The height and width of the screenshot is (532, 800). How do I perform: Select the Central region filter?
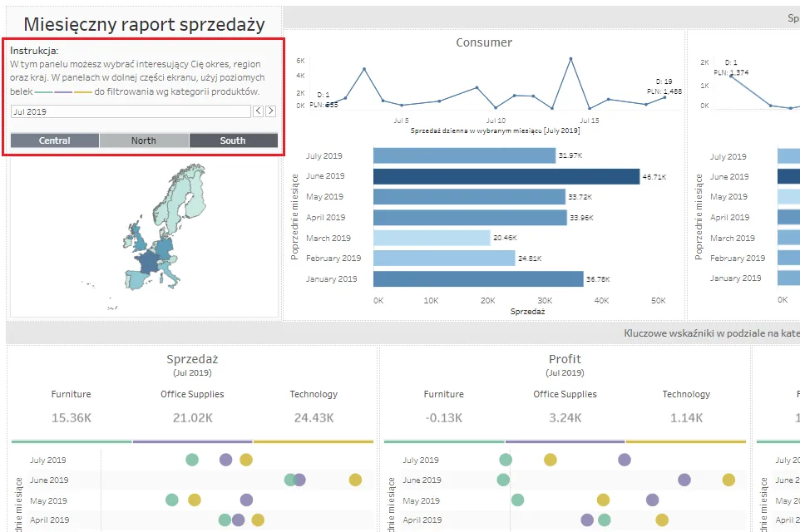tap(55, 140)
